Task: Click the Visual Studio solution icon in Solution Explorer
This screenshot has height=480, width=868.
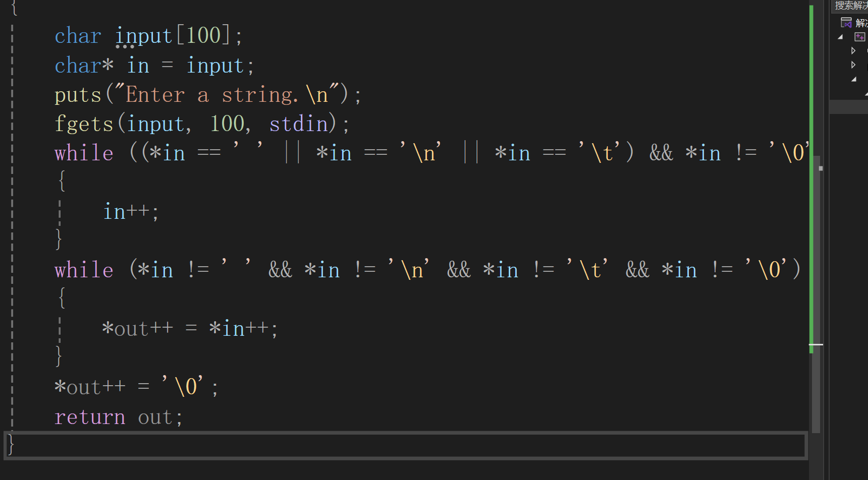Action: click(x=846, y=22)
